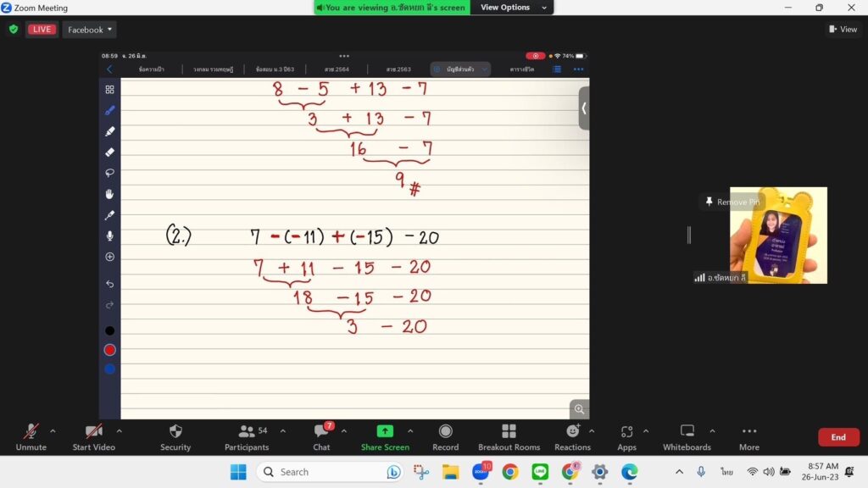The height and width of the screenshot is (488, 868).
Task: Toggle the hand pan tool
Action: point(109,194)
